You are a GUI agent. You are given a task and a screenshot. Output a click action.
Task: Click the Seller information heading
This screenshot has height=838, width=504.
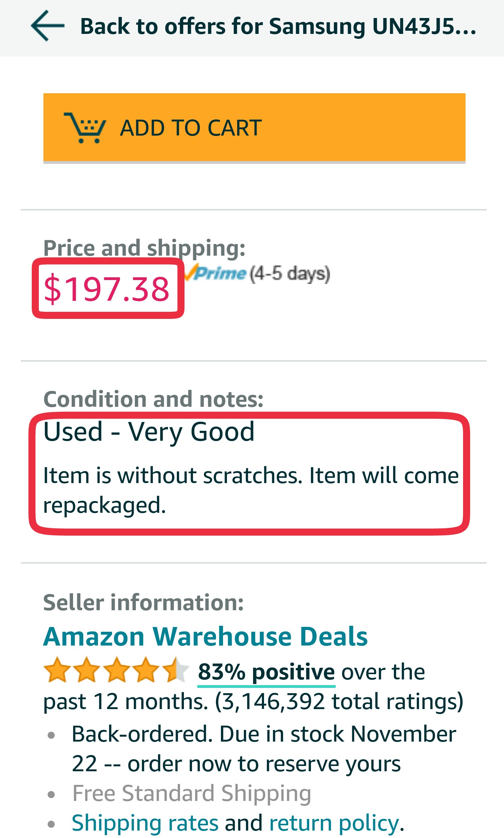pos(143,602)
